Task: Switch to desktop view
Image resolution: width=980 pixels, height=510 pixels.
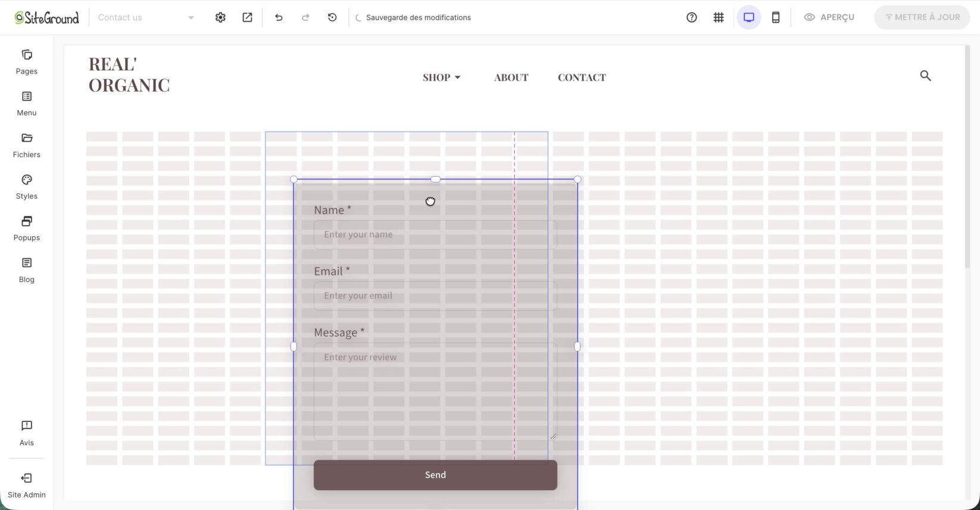Action: tap(749, 17)
